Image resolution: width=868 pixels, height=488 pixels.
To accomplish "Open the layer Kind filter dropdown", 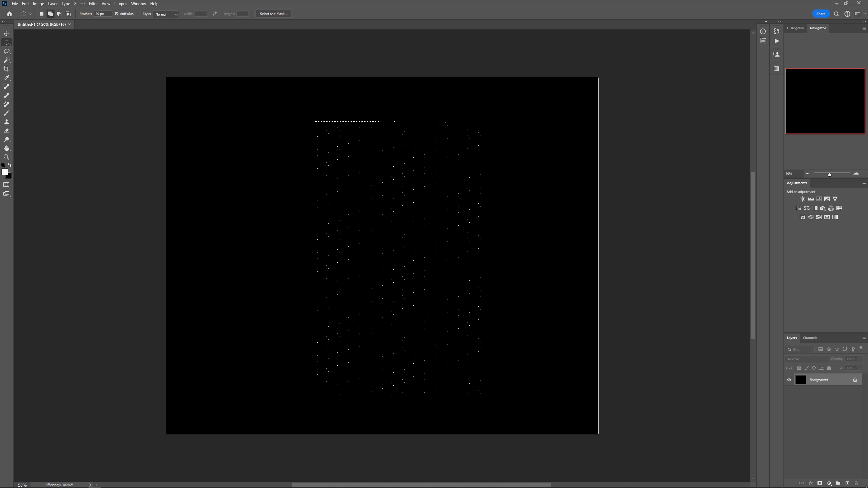I will pos(800,349).
